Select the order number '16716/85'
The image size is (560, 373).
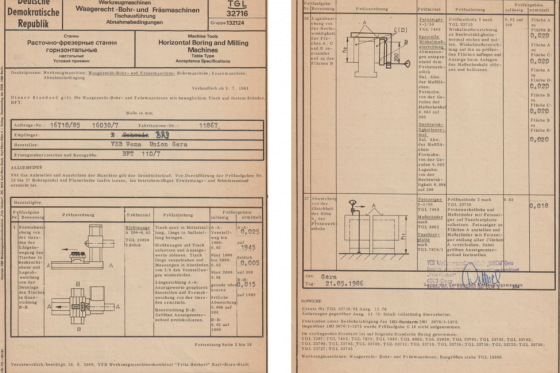coord(65,125)
